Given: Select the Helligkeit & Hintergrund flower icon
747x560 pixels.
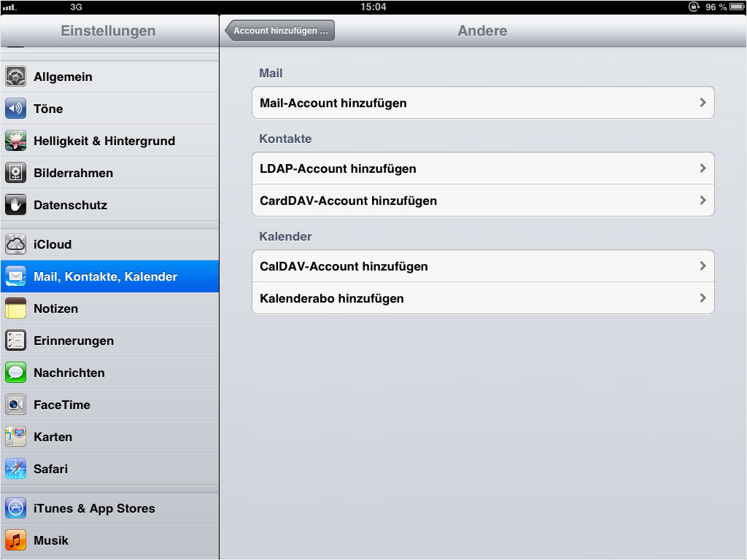Looking at the screenshot, I should tap(16, 141).
